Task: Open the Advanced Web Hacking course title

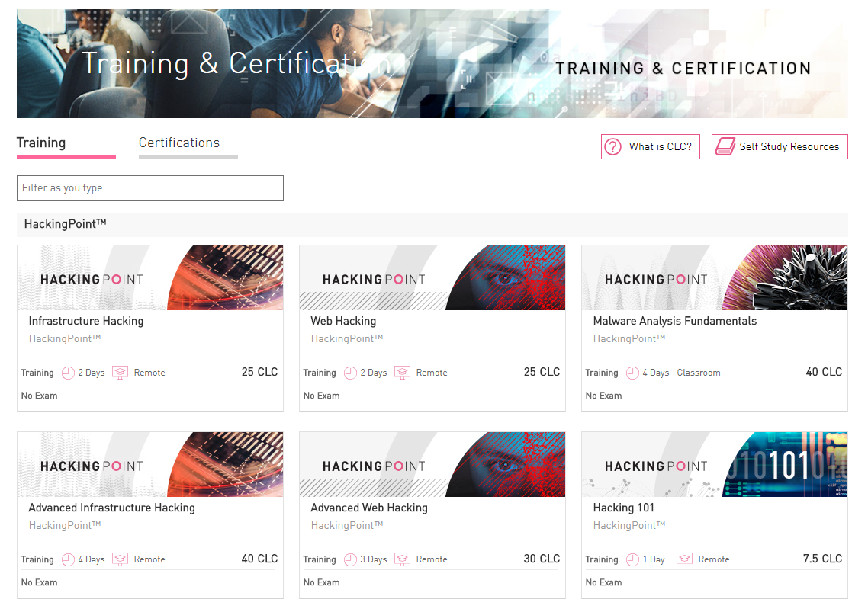Action: click(369, 508)
